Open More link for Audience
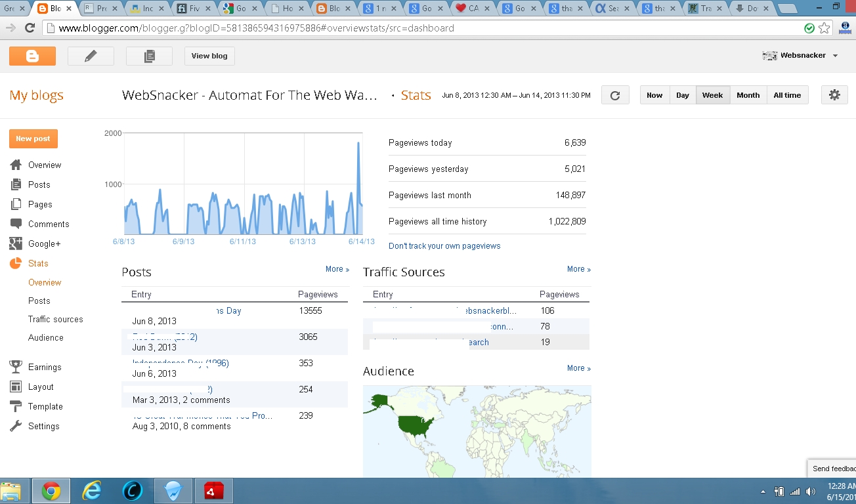Image resolution: width=856 pixels, height=504 pixels. pos(579,368)
